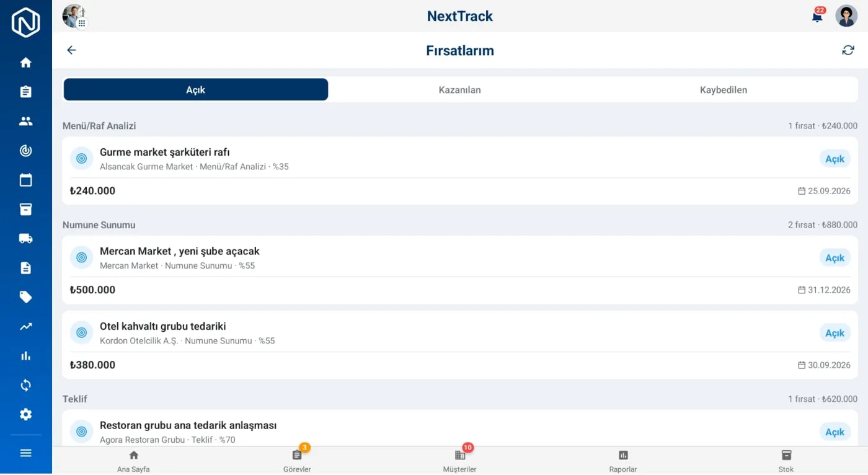Click the Açık badge on the Mercan Market card

[x=835, y=258]
